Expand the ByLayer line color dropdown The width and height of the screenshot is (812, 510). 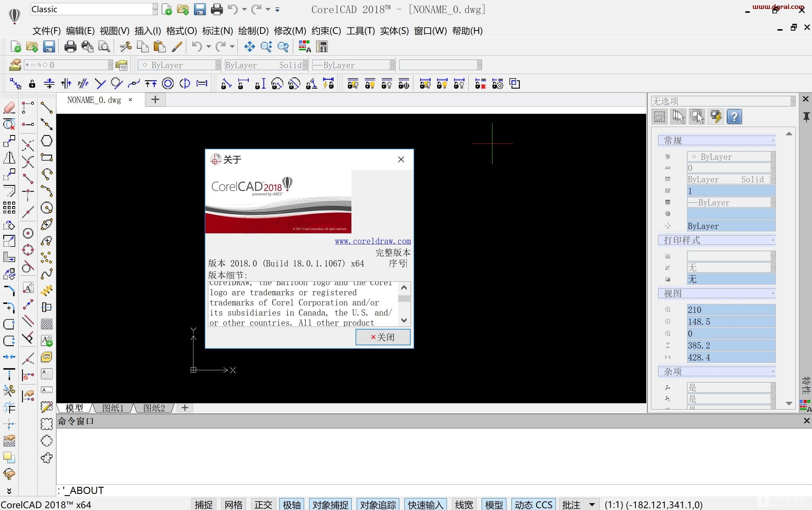[x=218, y=65]
